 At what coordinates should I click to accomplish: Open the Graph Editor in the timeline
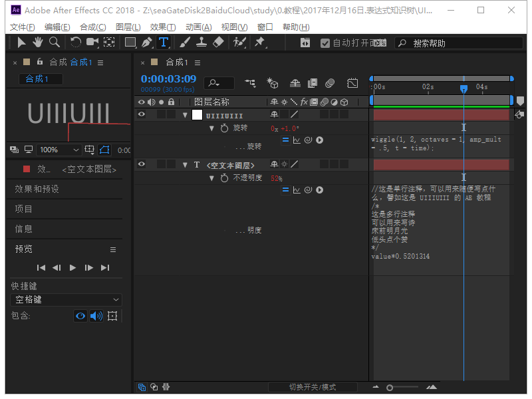pos(352,83)
